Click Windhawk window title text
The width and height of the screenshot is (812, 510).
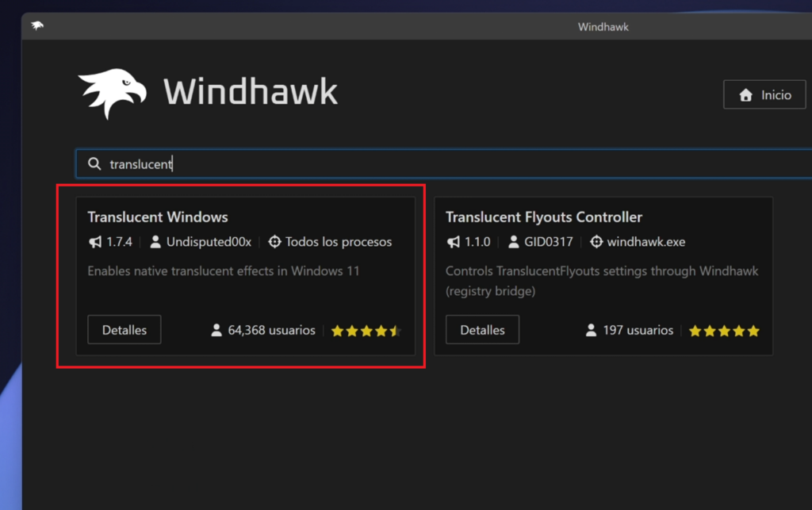pos(603,27)
